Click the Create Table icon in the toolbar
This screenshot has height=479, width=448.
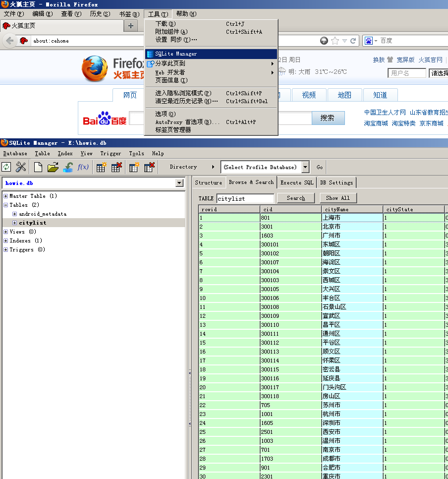pyautogui.click(x=102, y=167)
